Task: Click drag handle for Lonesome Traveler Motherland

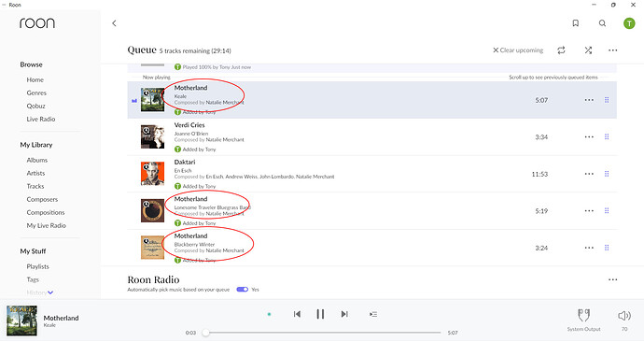Action: pos(607,211)
